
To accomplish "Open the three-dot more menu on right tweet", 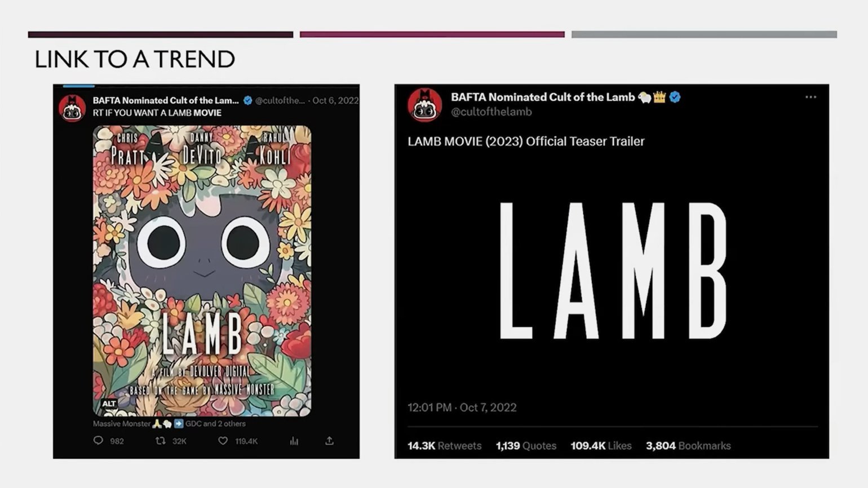I will click(x=811, y=97).
